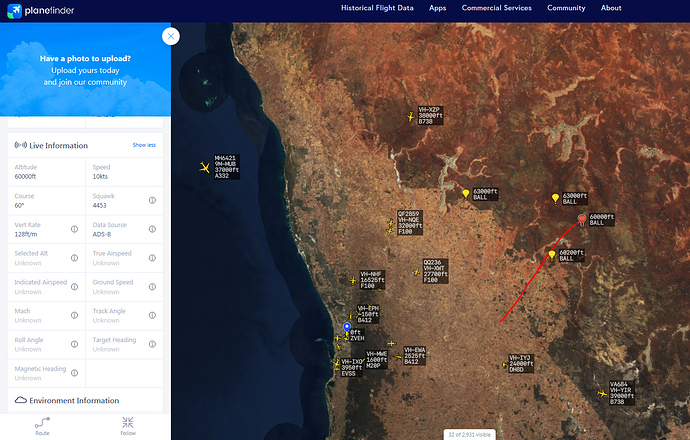Click the photo upload banner
This screenshot has height=440, width=690.
(x=85, y=70)
